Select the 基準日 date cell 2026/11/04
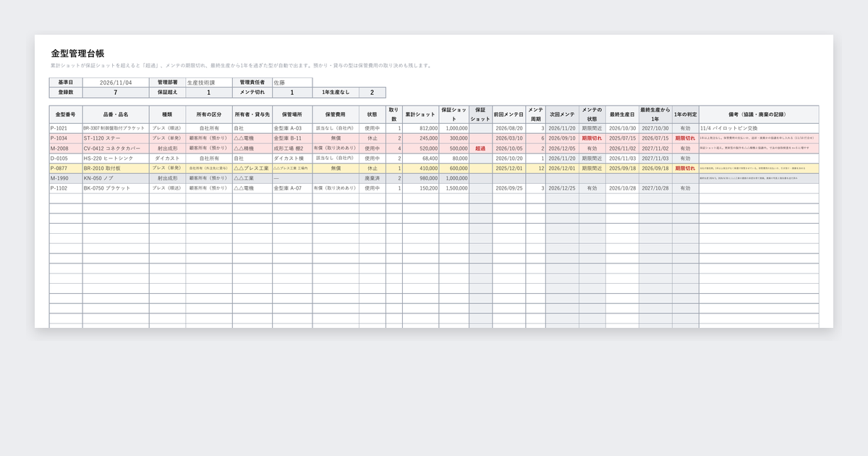Screen dimensions: 868x456 point(116,83)
